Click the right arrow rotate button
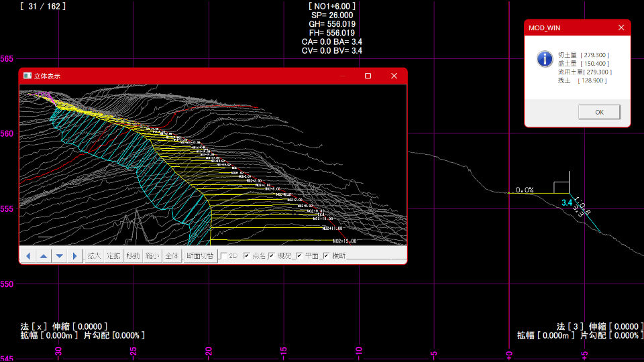This screenshot has width=644, height=362. pyautogui.click(x=74, y=256)
